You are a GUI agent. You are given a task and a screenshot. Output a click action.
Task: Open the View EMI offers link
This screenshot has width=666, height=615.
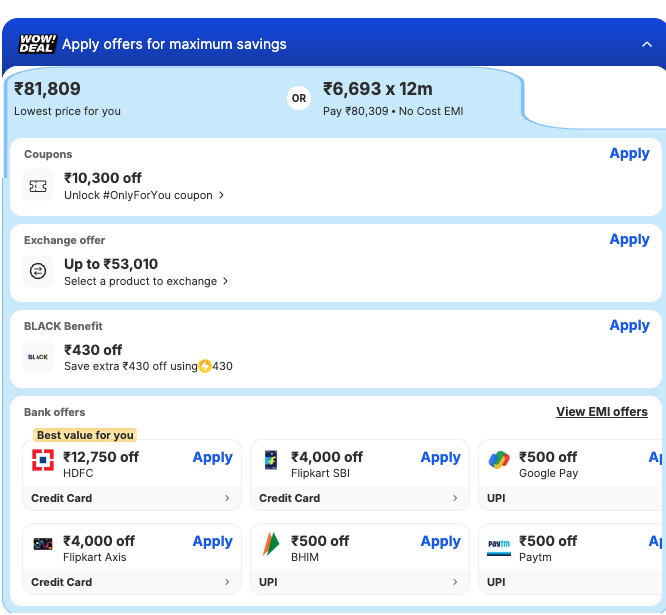[601, 412]
